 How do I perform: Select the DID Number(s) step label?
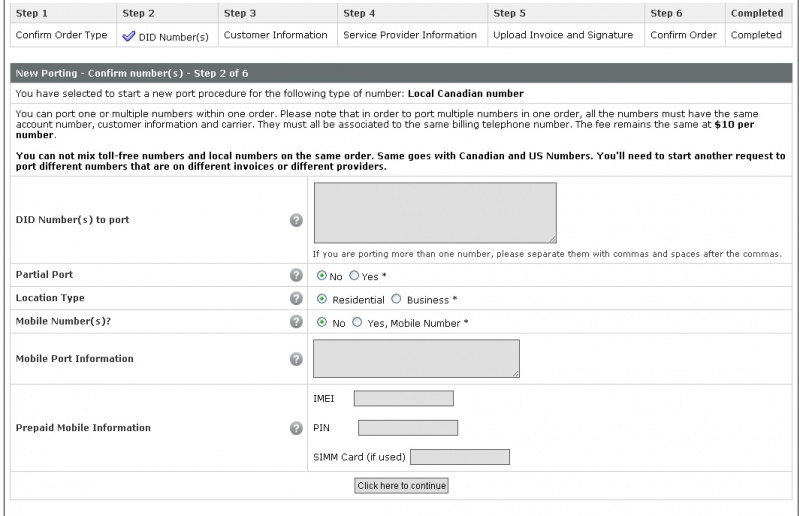pos(173,37)
